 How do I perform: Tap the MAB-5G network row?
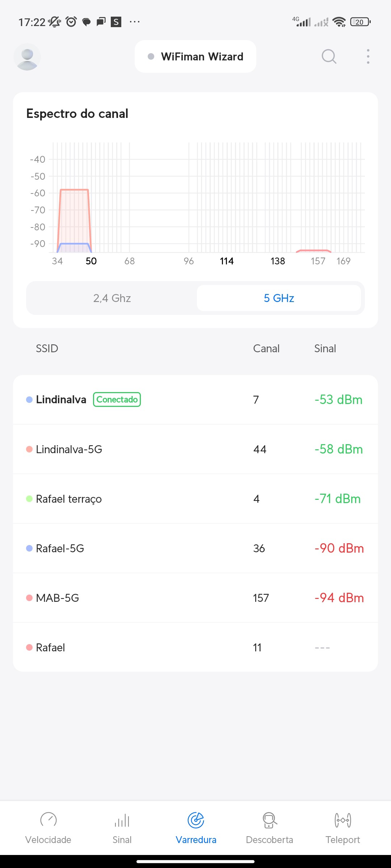195,598
